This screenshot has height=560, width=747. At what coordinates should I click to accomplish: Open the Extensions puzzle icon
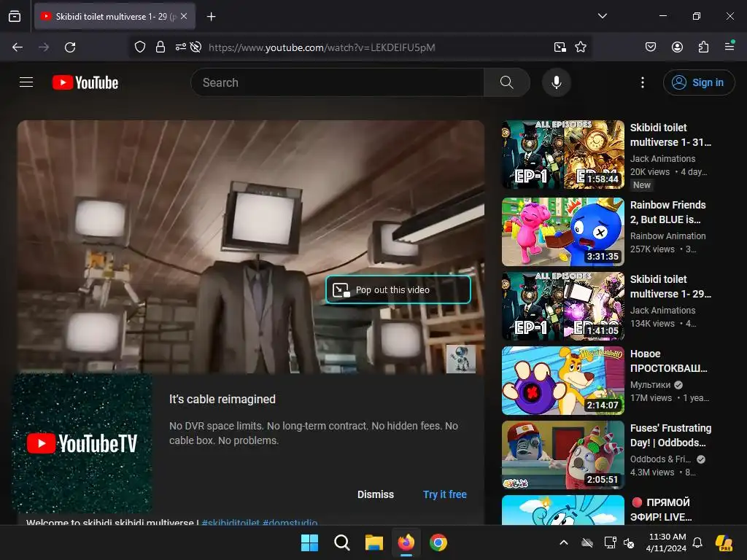tap(704, 47)
